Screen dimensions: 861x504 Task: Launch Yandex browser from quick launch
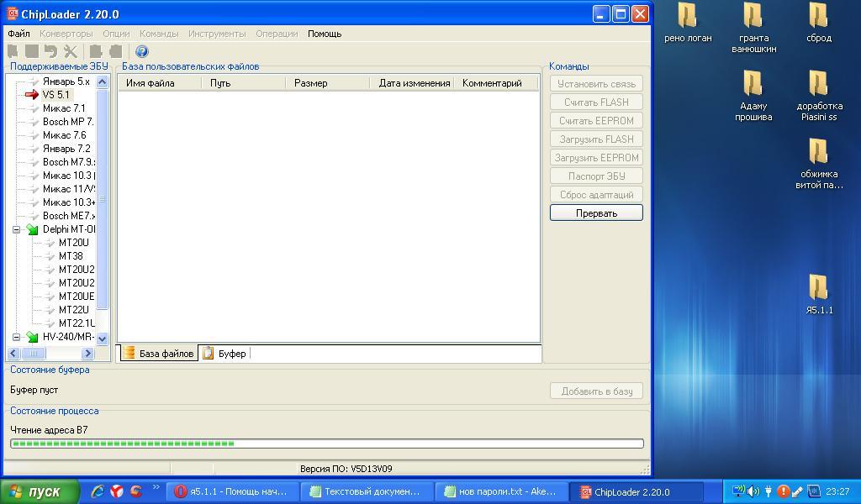click(x=116, y=491)
